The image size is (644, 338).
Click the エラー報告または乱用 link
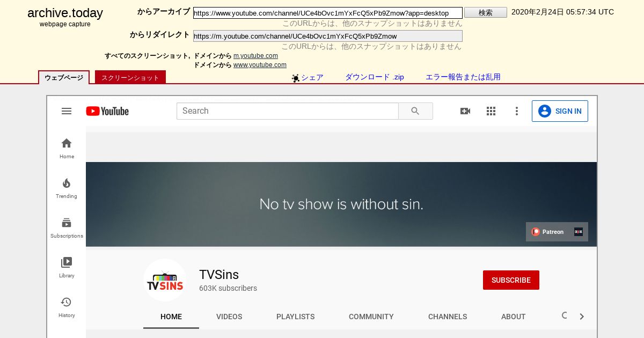[x=463, y=77]
